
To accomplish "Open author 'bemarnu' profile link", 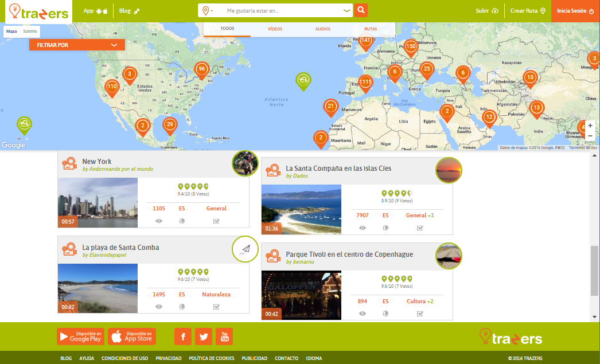I will tap(299, 262).
